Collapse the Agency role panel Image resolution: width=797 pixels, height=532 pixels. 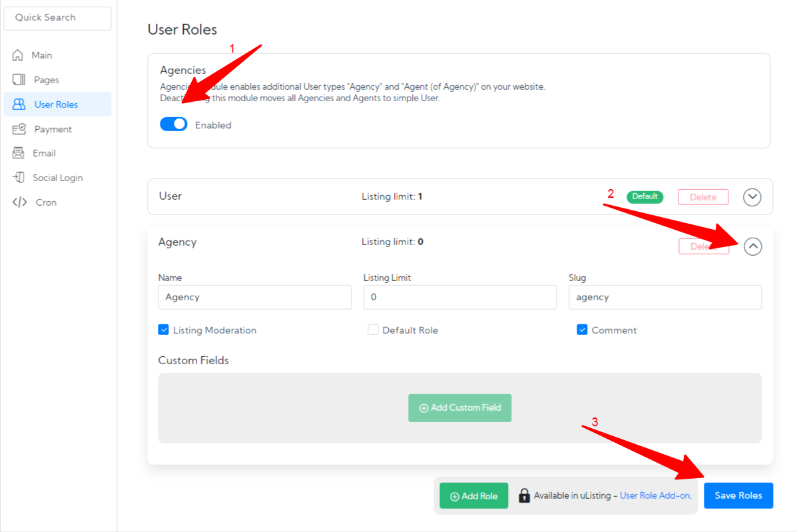point(752,247)
